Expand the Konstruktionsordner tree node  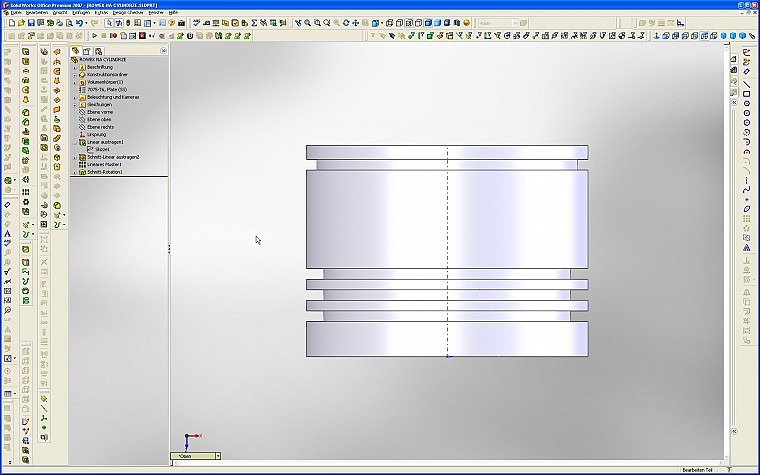click(75, 75)
